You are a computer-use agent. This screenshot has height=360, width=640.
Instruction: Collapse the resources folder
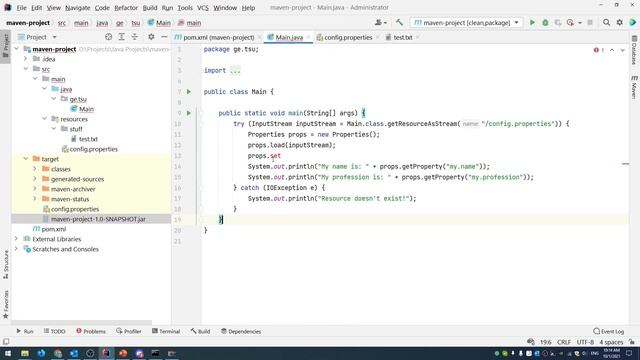pyautogui.click(x=44, y=119)
